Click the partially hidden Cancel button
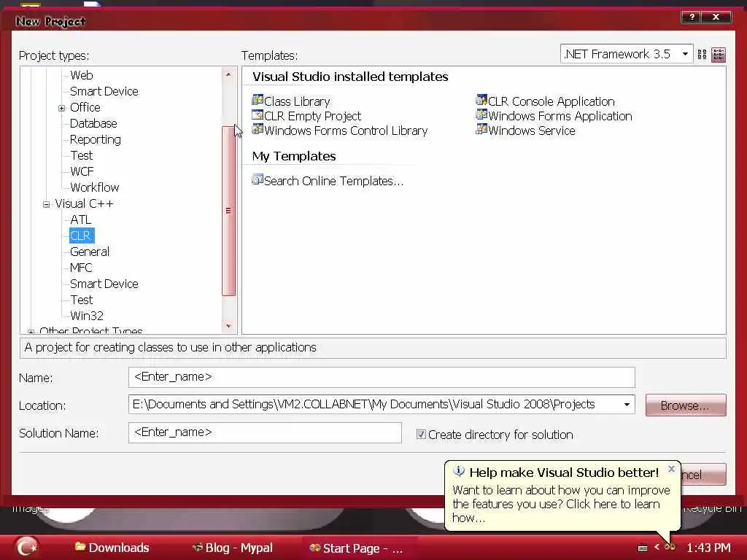Image resolution: width=747 pixels, height=560 pixels. [x=703, y=474]
